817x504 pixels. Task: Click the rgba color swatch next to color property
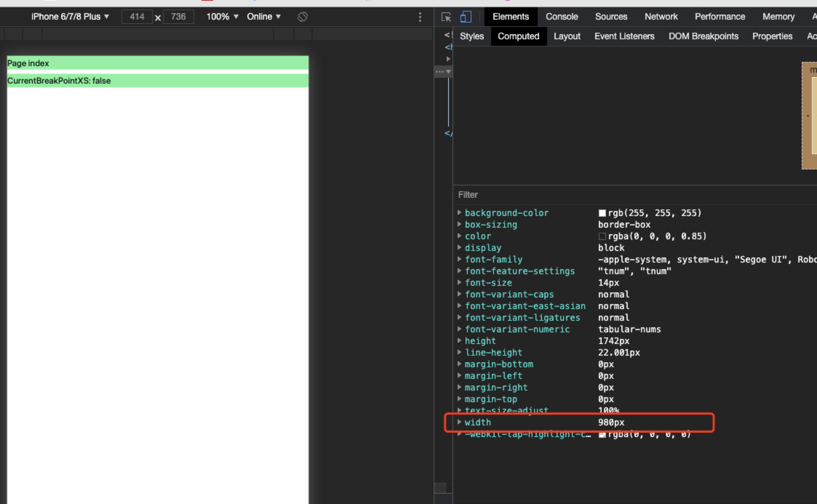click(x=603, y=236)
